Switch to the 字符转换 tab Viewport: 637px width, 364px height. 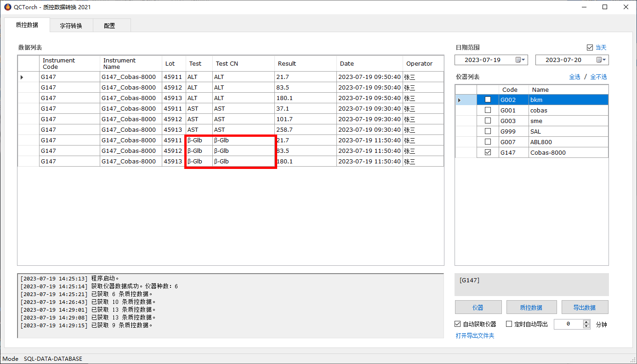point(71,26)
